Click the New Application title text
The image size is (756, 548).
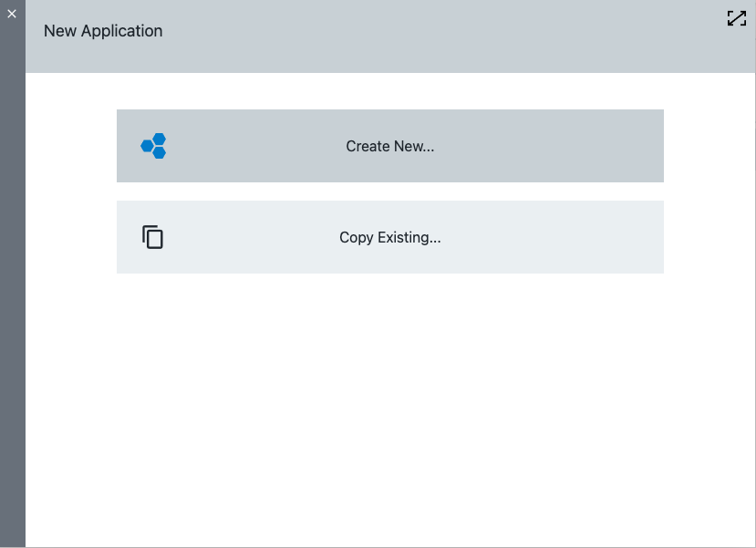point(102,30)
